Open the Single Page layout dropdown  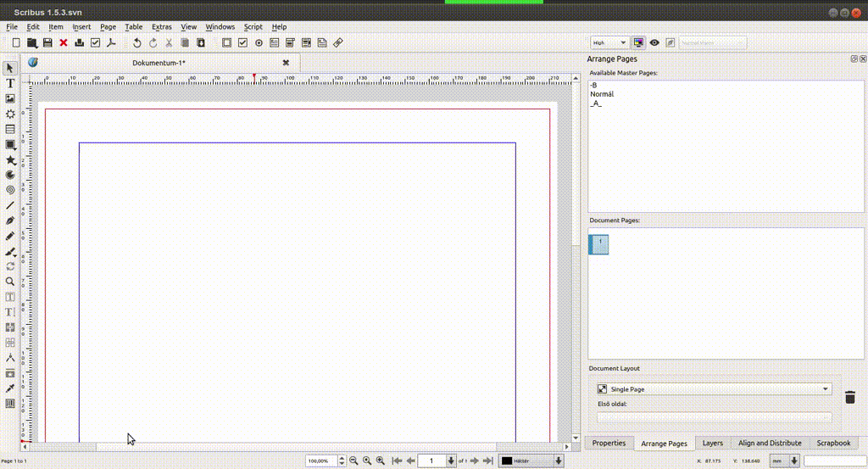point(713,388)
